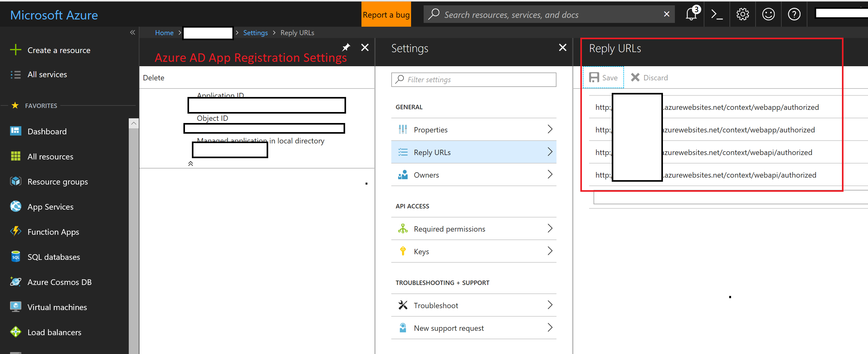Open Function Apps in sidebar
This screenshot has height=354, width=868.
(53, 232)
